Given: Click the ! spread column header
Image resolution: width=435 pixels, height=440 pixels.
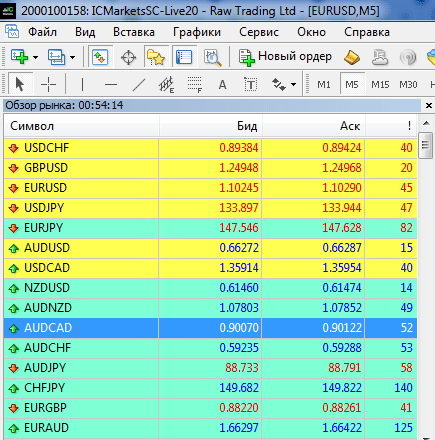Looking at the screenshot, I should pos(391,126).
